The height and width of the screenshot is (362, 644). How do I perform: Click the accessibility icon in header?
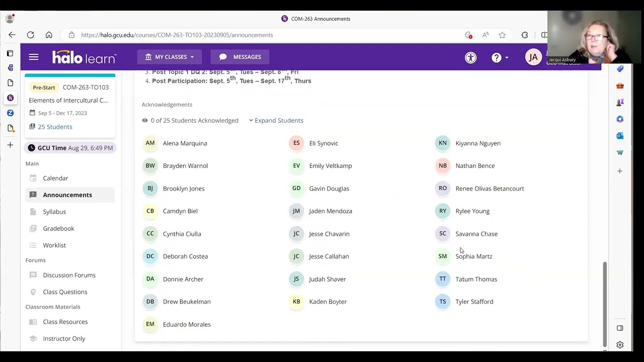click(470, 57)
